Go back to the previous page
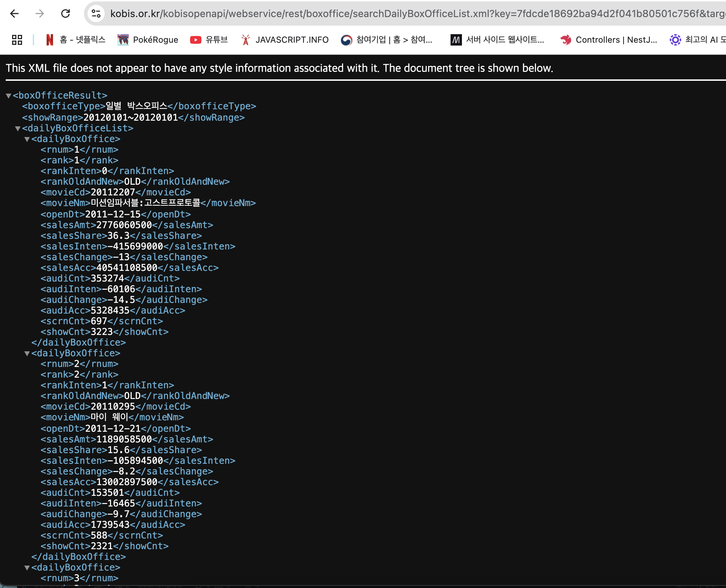Image resolution: width=726 pixels, height=588 pixels. (14, 14)
